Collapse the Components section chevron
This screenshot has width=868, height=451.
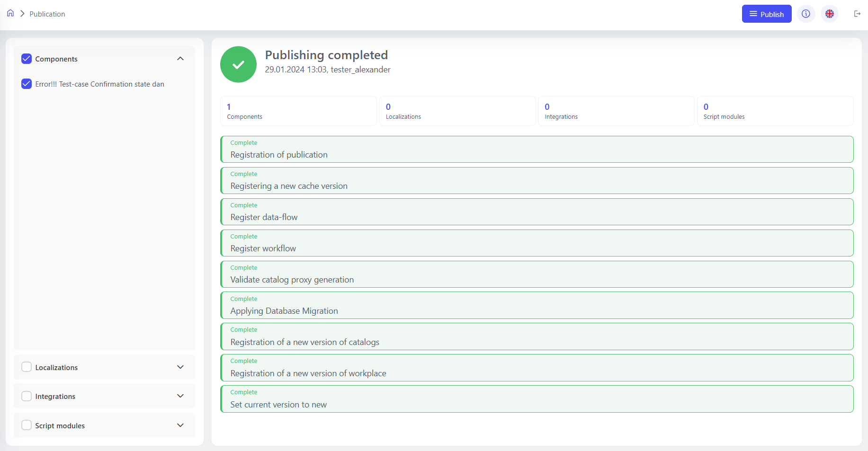(180, 59)
